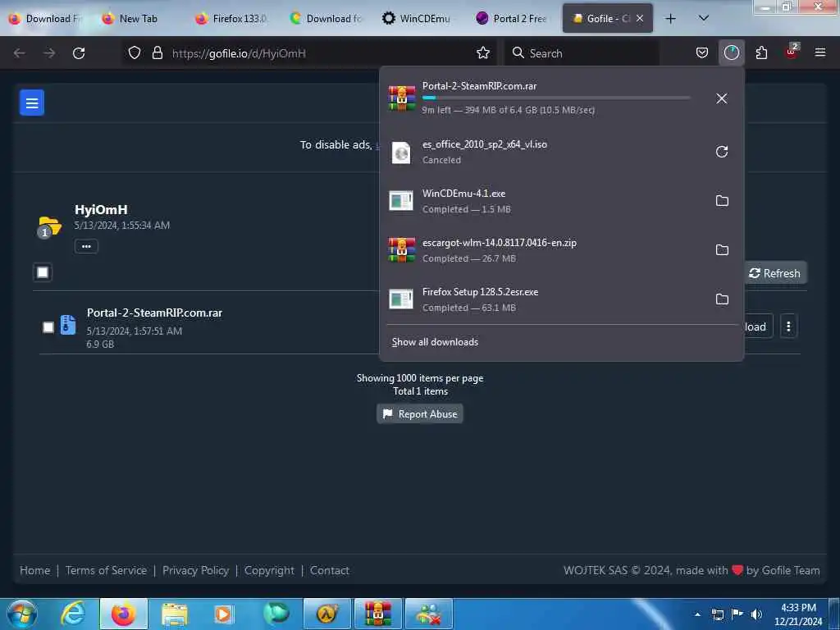Open Windows Explorer from the taskbar
Image resolution: width=840 pixels, height=630 pixels.
coord(175,614)
